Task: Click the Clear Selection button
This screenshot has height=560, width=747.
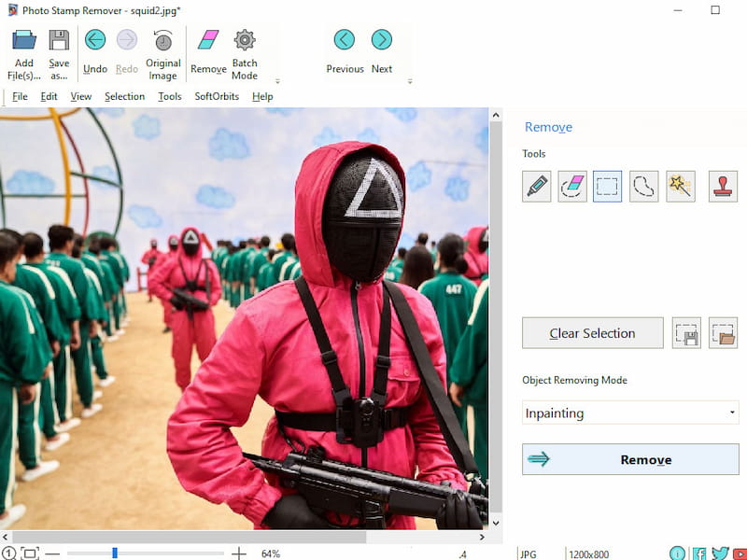Action: point(592,333)
